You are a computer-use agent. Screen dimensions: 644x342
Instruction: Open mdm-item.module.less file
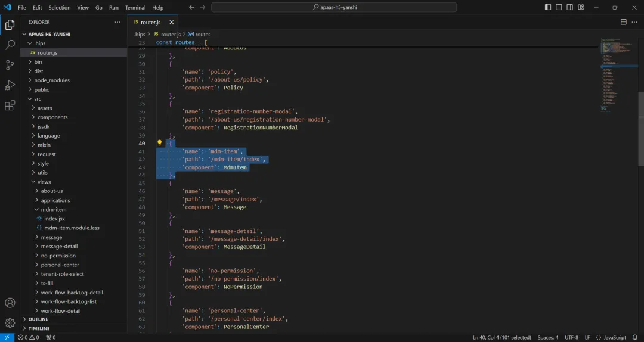point(73,228)
